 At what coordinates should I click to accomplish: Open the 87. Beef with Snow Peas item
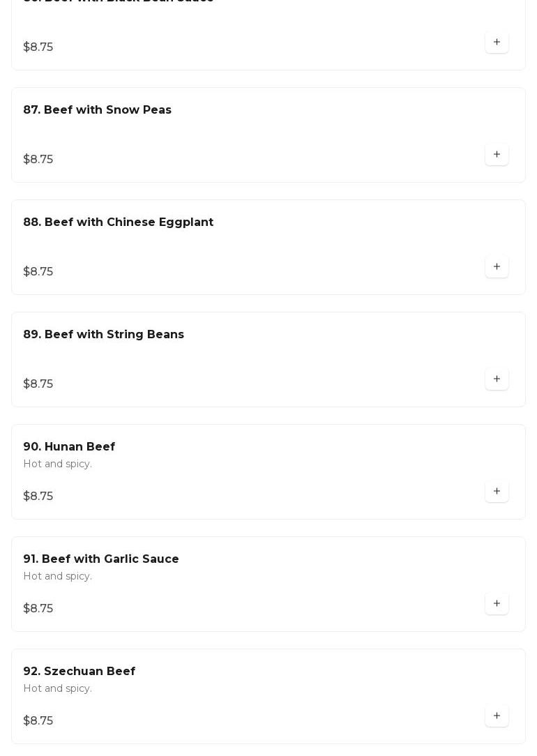97,110
